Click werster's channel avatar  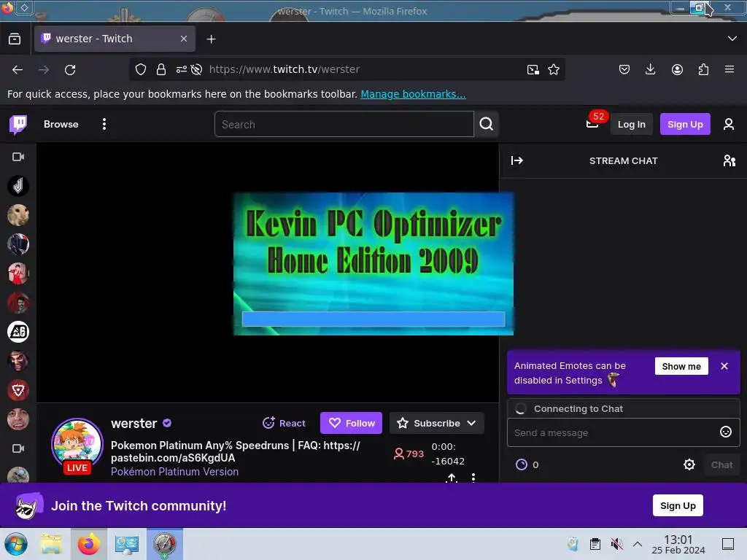click(77, 444)
